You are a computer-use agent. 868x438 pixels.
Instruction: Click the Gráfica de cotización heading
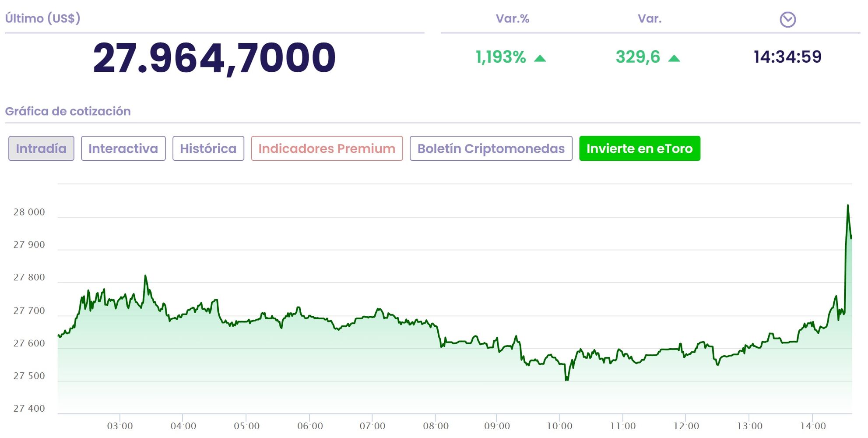tap(68, 111)
